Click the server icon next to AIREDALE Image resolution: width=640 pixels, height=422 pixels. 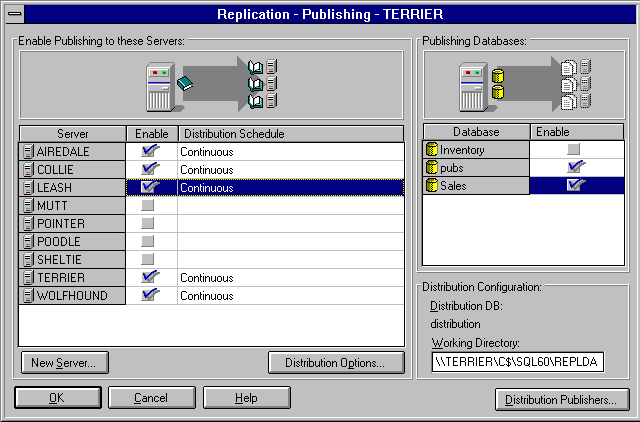27,152
